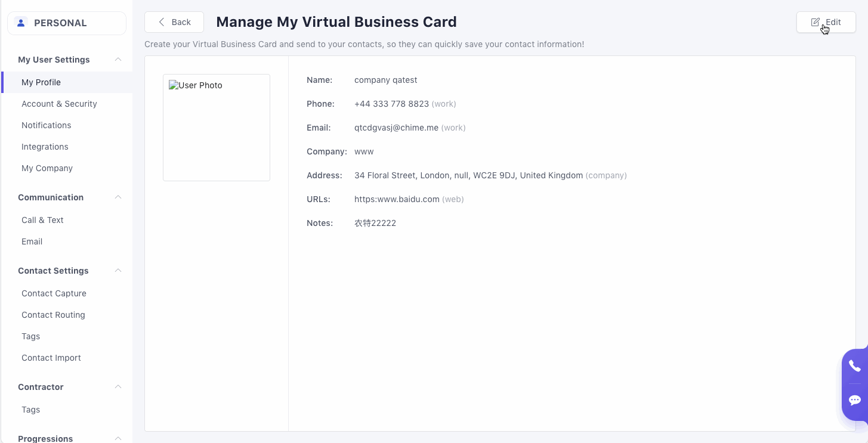
Task: Open Contact Import page
Action: (51, 358)
